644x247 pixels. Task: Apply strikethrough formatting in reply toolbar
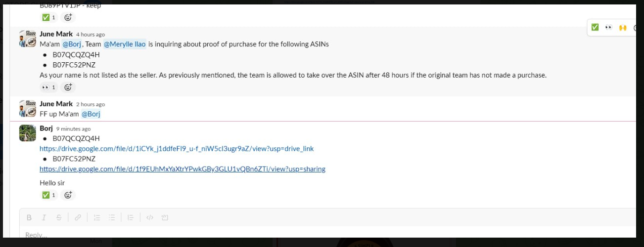(x=59, y=217)
